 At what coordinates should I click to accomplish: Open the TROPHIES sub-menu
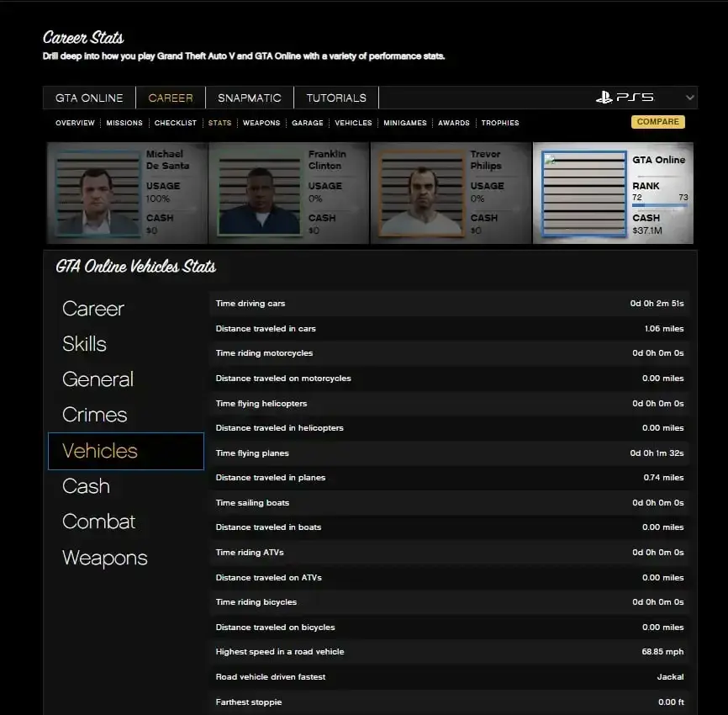(500, 123)
